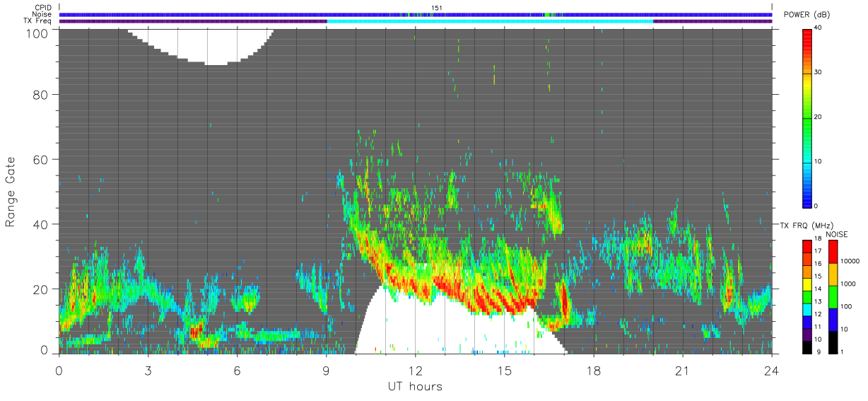
Task: Select the purple 10 MHz frequency swatch
Action: (x=807, y=334)
